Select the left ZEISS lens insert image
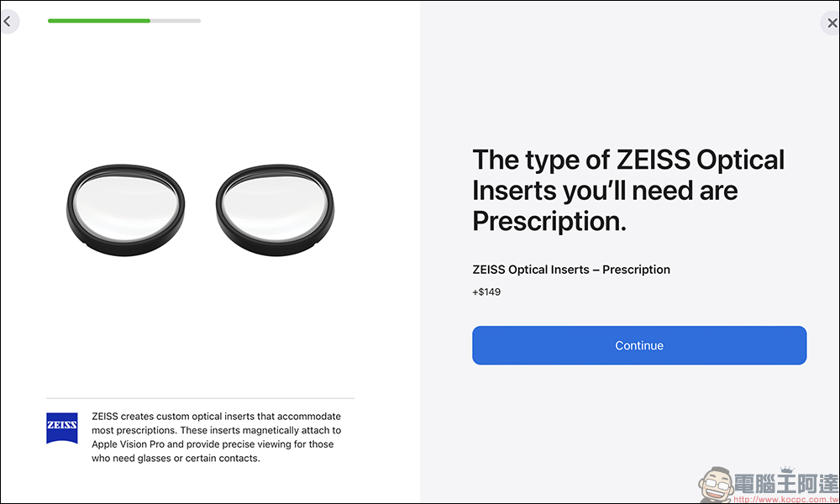Image resolution: width=840 pixels, height=504 pixels. point(125,209)
